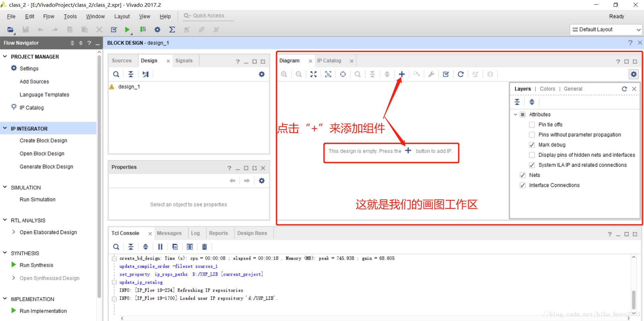
Task: Enable Display pins of hidden nets and interfaces
Action: [x=532, y=155]
